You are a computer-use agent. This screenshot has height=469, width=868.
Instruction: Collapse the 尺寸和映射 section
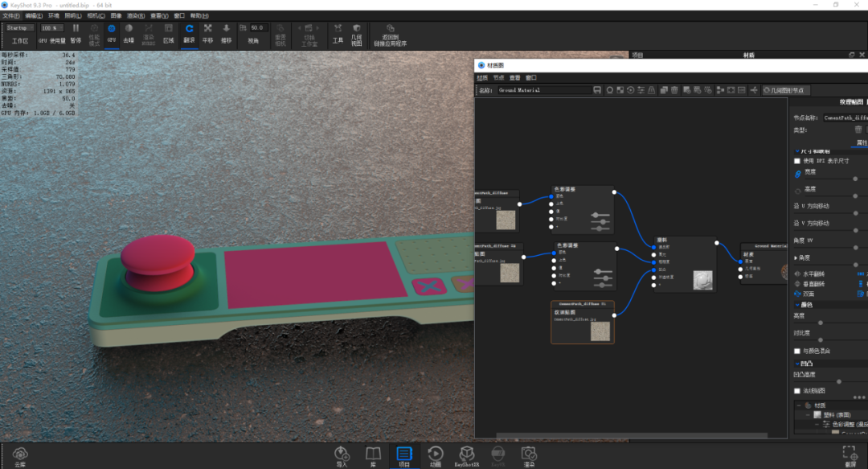pyautogui.click(x=797, y=150)
